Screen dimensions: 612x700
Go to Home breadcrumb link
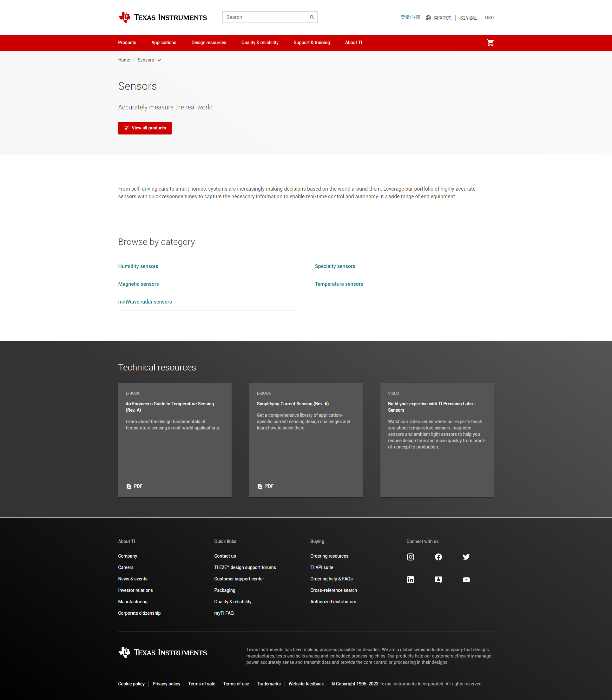(124, 60)
